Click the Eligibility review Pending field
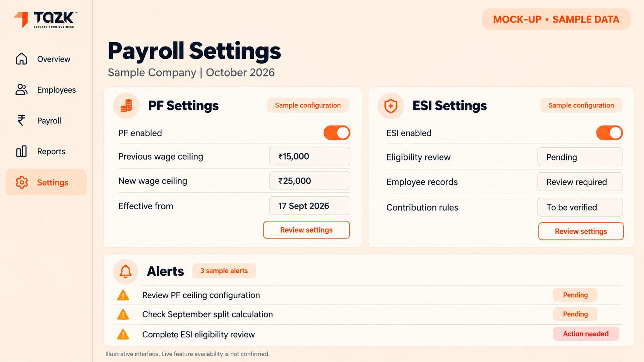 [580, 157]
